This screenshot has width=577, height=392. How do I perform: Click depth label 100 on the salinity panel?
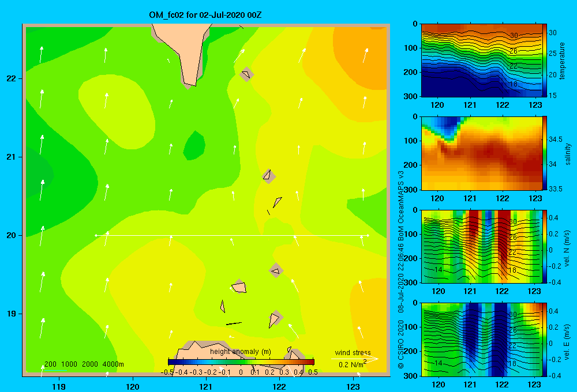pyautogui.click(x=411, y=141)
